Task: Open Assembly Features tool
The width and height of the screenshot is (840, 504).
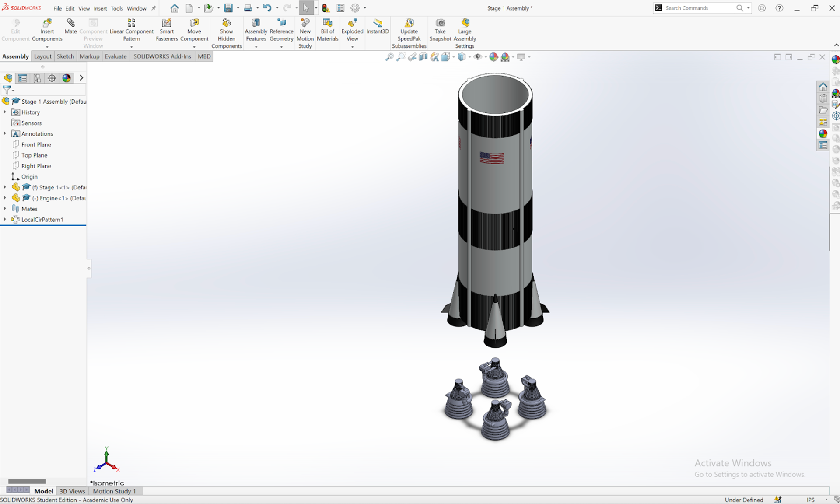Action: tap(256, 30)
